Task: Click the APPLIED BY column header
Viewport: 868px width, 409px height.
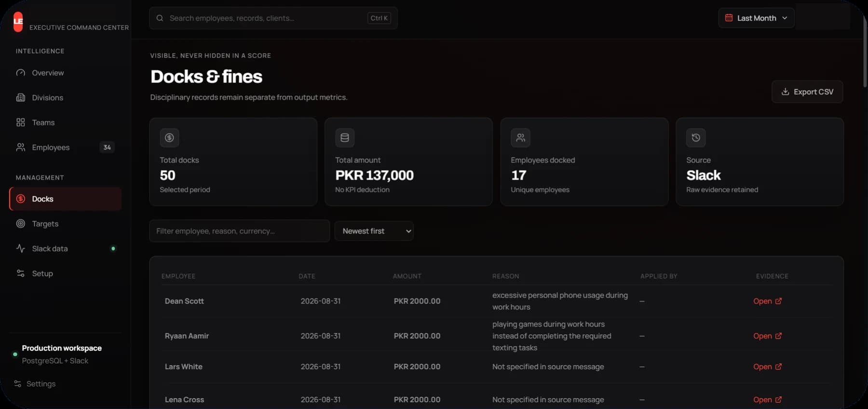Action: (x=659, y=276)
